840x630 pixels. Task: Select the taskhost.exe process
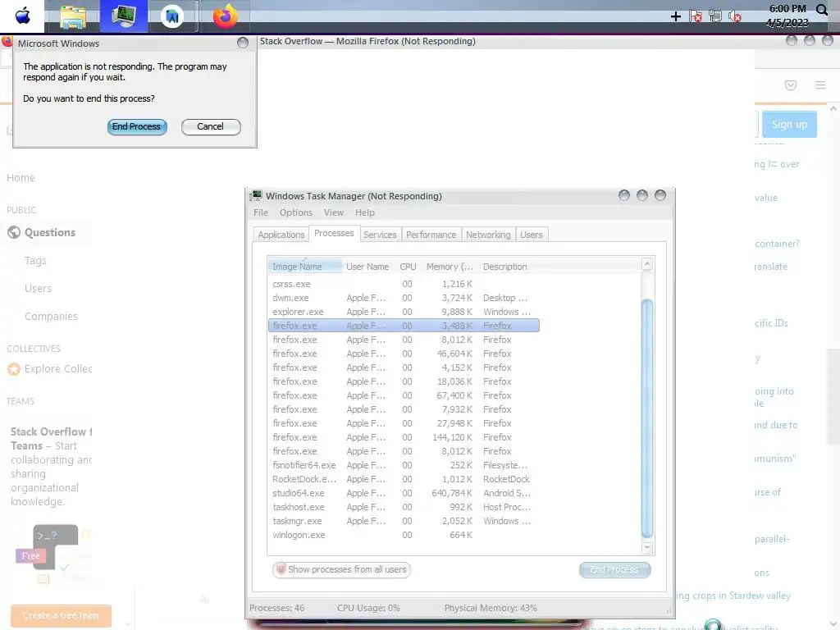point(404,507)
